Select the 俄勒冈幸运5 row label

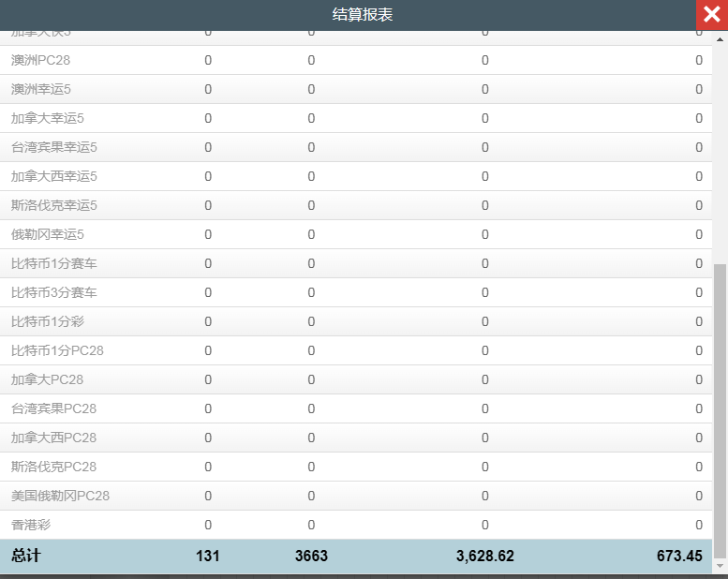pos(48,234)
